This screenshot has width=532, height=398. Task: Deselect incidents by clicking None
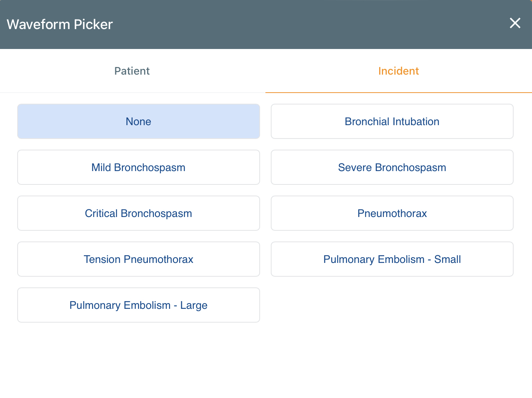coord(139,121)
